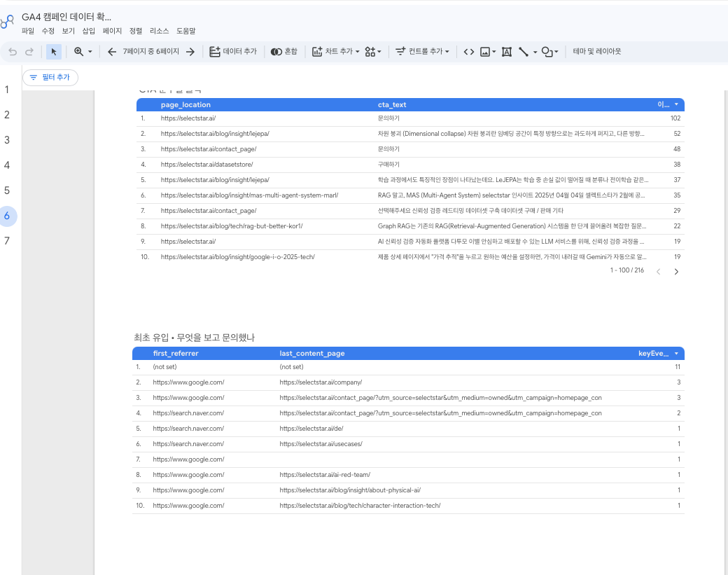
Task: Switch to page 3 in the page list
Action: click(x=7, y=140)
